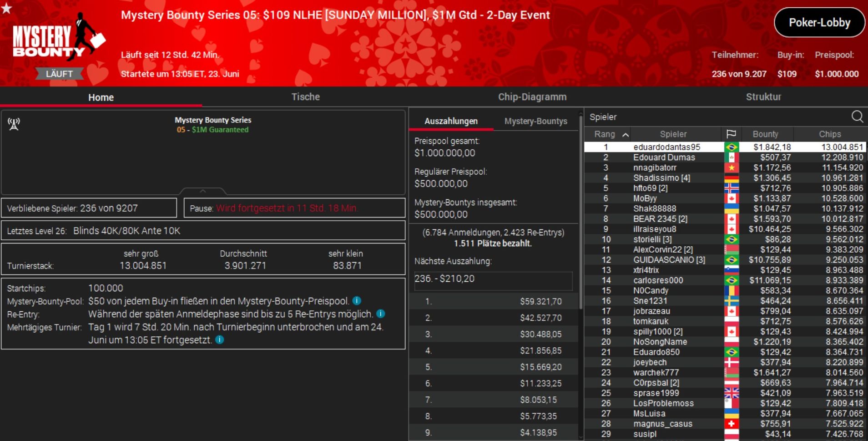Select player row carlosres000

coord(725,280)
